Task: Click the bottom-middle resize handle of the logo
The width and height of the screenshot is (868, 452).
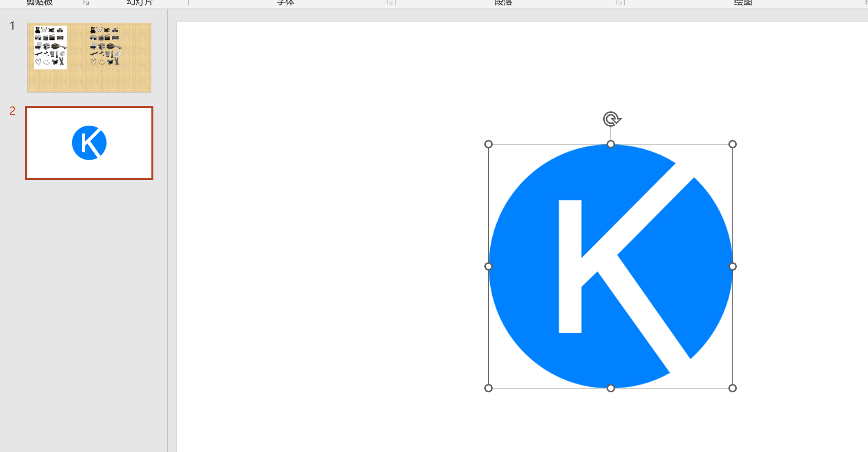Action: (611, 388)
